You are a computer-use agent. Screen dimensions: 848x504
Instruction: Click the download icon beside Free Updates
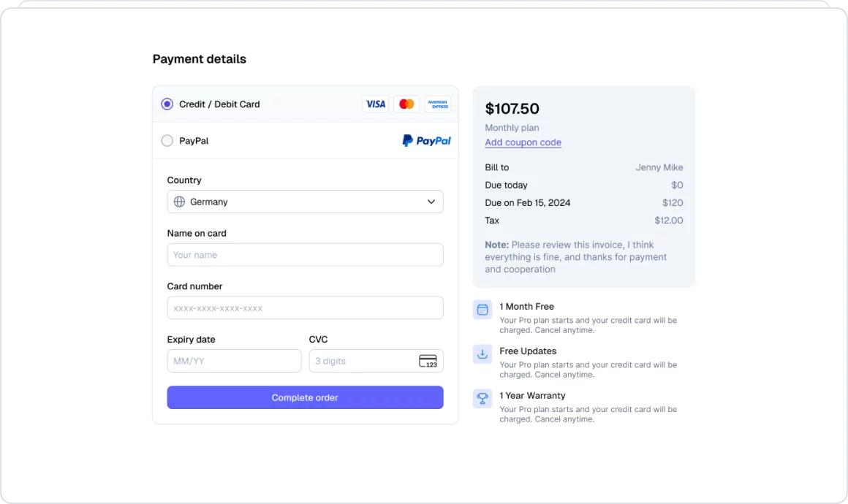(x=482, y=354)
